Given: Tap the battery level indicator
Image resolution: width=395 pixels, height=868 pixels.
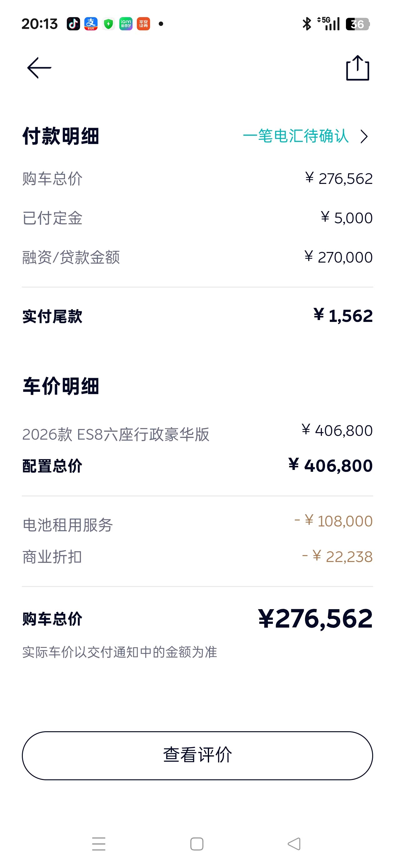Looking at the screenshot, I should point(357,24).
